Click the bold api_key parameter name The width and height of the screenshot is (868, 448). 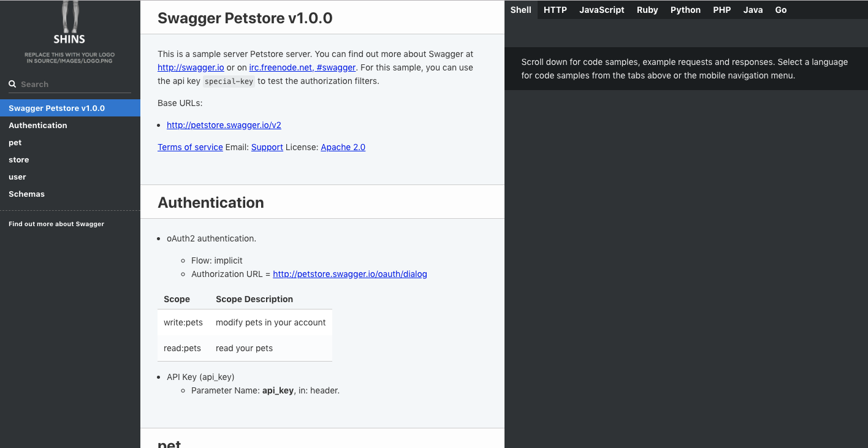click(x=278, y=390)
